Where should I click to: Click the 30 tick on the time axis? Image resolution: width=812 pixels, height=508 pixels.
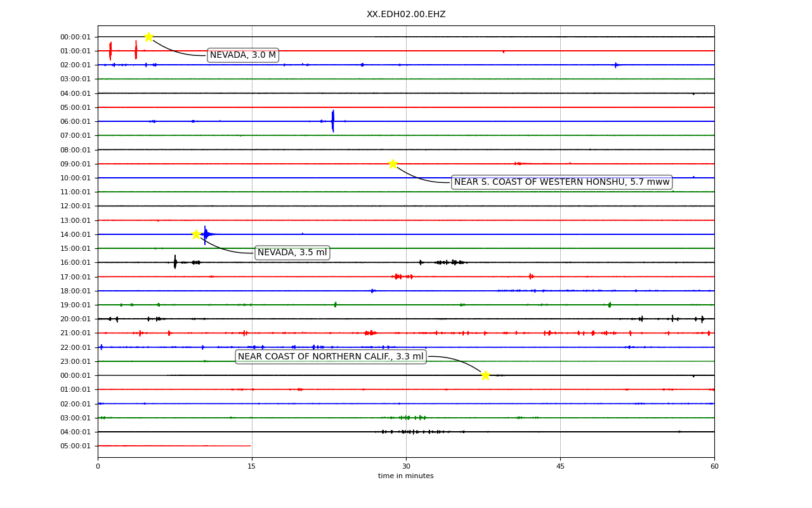pyautogui.click(x=406, y=467)
